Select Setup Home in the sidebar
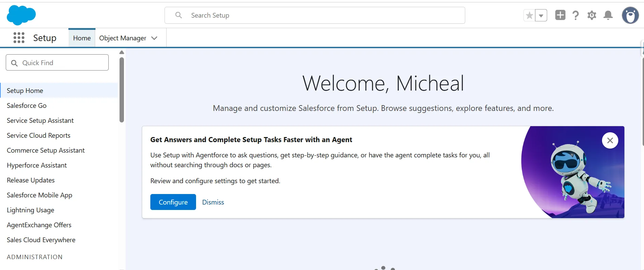 click(x=59, y=91)
